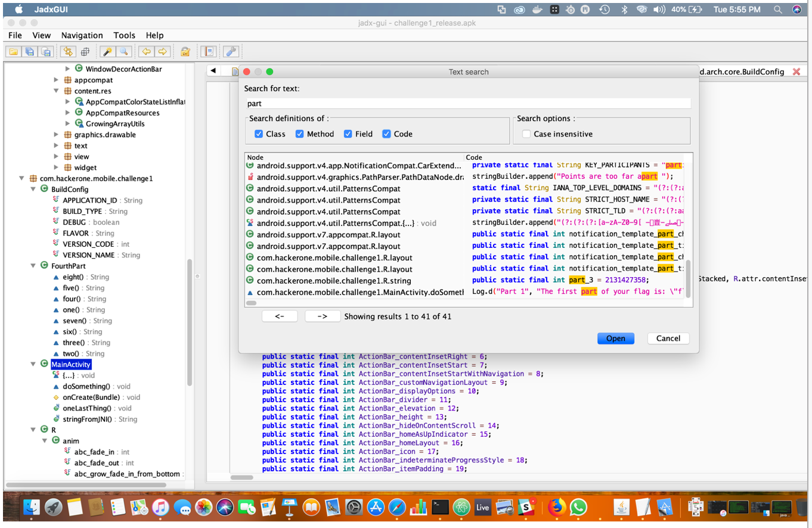Open the View menu
Image resolution: width=812 pixels, height=528 pixels.
41,35
